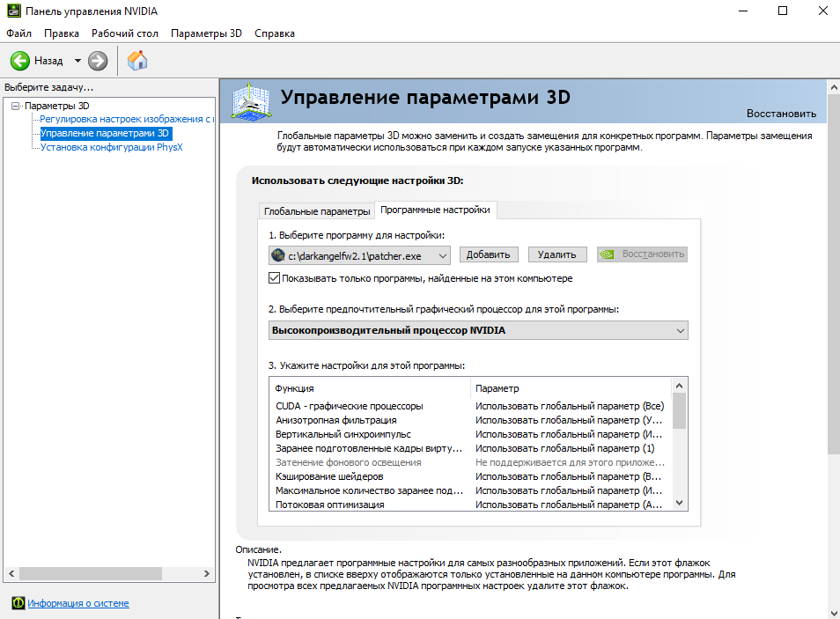
Task: Select Кэширование шейдеров row
Action: [x=470, y=476]
